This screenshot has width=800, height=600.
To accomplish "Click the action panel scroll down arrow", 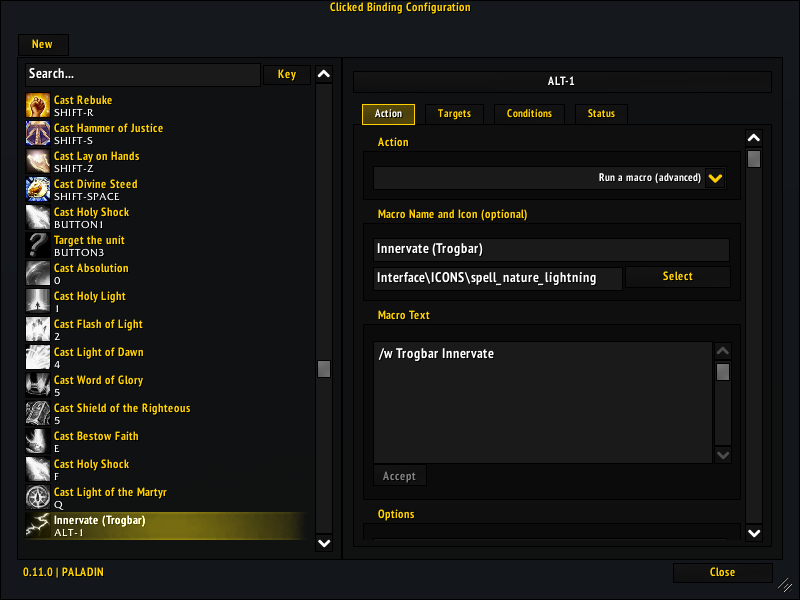I will (x=754, y=533).
